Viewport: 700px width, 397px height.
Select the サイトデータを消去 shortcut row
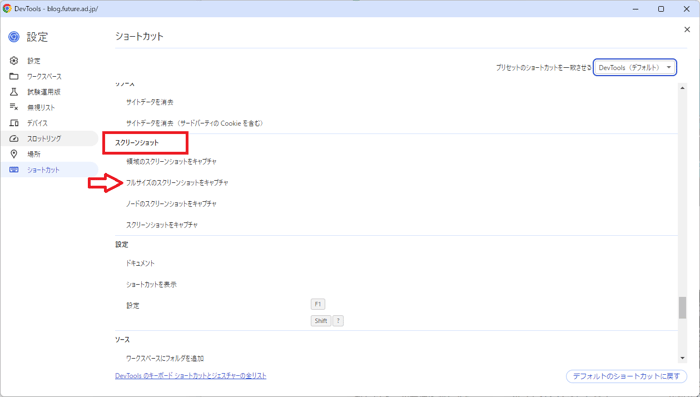[396, 102]
